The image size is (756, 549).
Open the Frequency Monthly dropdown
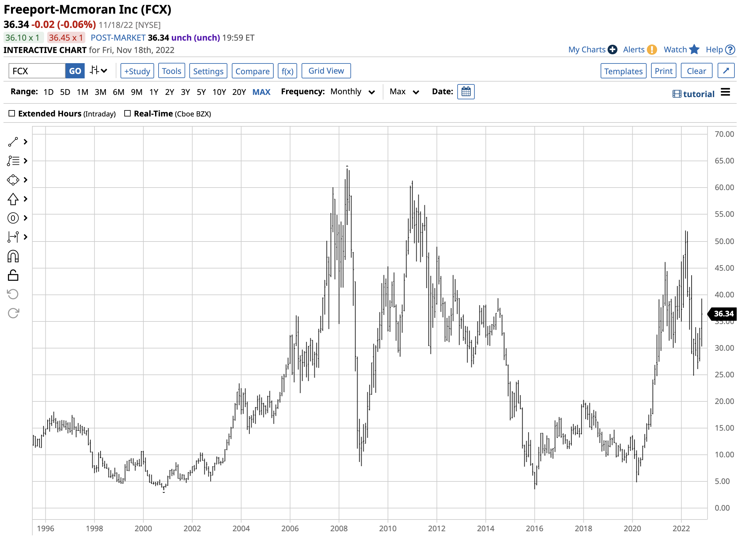point(353,92)
